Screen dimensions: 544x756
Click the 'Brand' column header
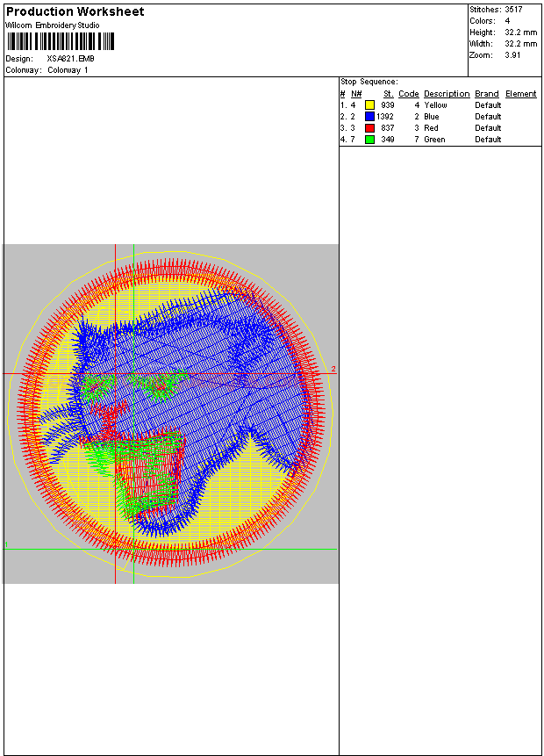[487, 94]
